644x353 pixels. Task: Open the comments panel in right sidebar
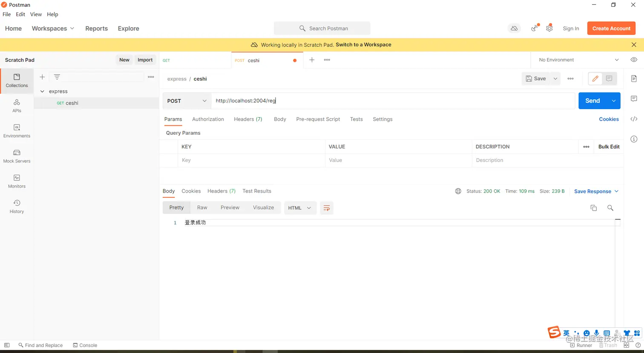634,98
